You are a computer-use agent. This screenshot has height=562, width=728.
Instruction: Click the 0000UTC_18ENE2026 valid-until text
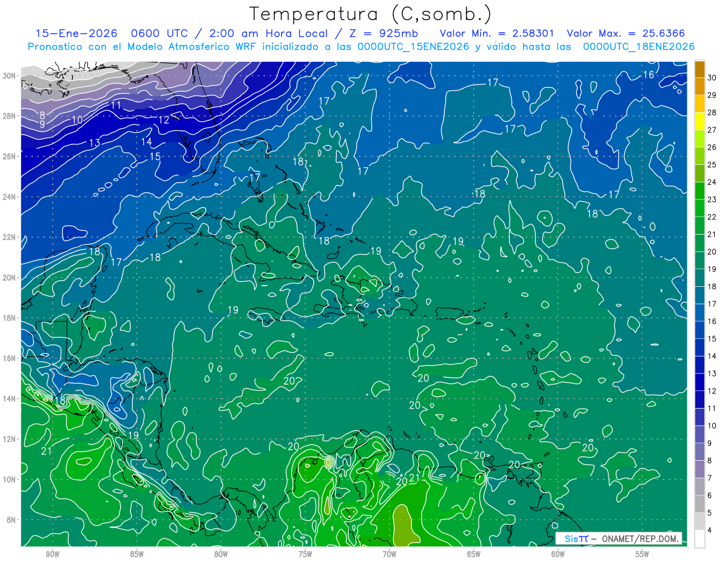[638, 46]
